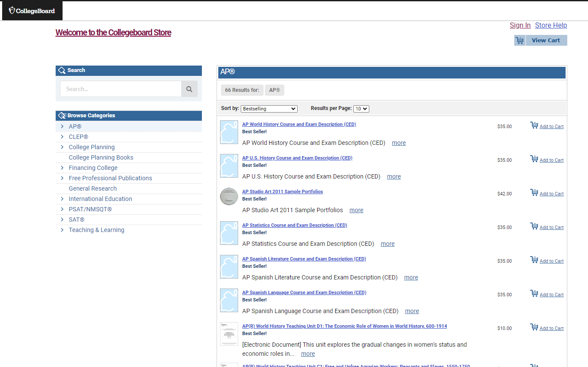Screen dimensions: 588x367
Task: Click 'more' for AP Statistics description
Action: point(387,244)
